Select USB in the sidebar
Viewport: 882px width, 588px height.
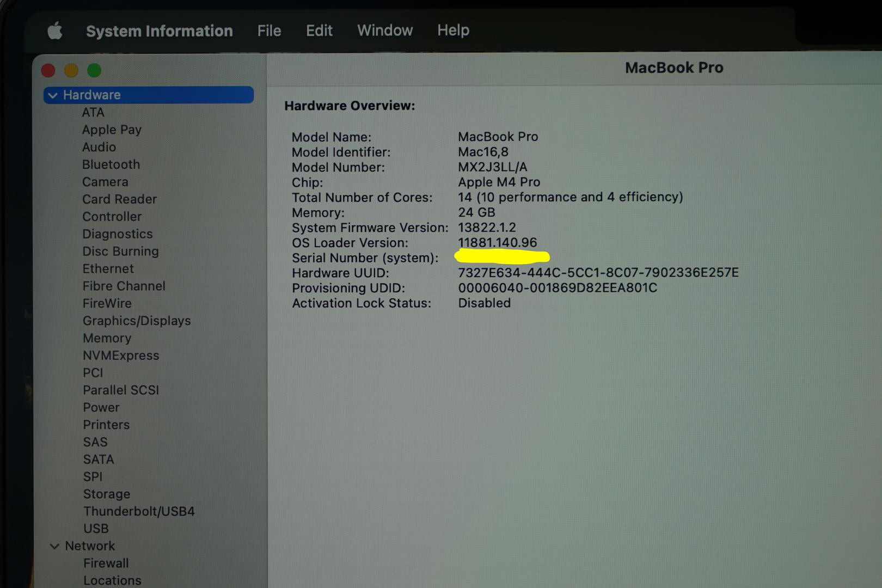[x=96, y=529]
